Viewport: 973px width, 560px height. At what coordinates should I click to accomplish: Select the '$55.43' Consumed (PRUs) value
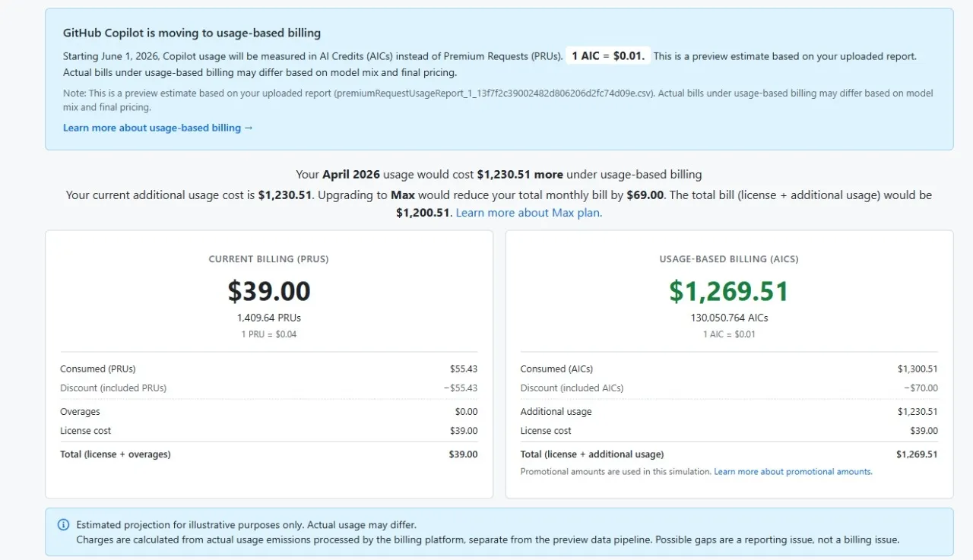(x=464, y=369)
